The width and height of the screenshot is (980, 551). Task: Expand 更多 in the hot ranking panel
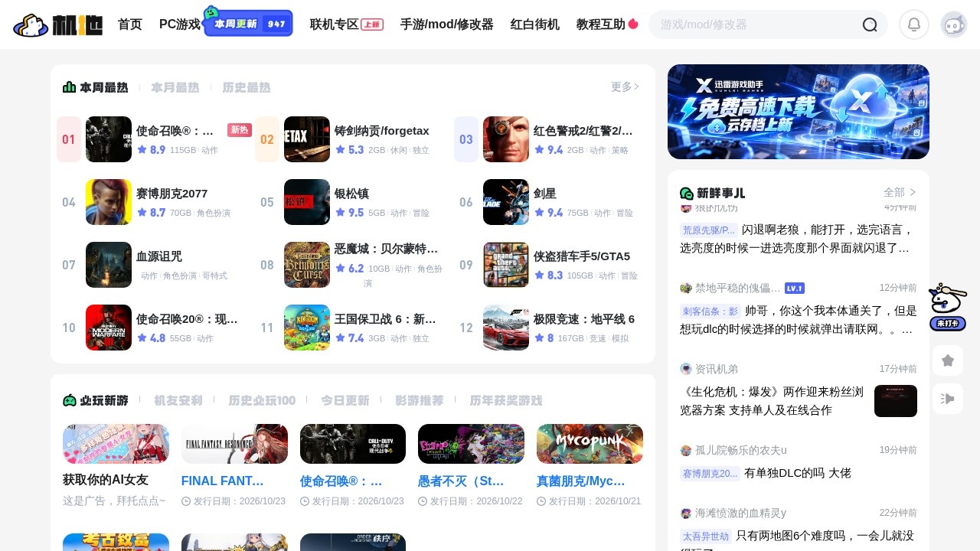coord(626,87)
